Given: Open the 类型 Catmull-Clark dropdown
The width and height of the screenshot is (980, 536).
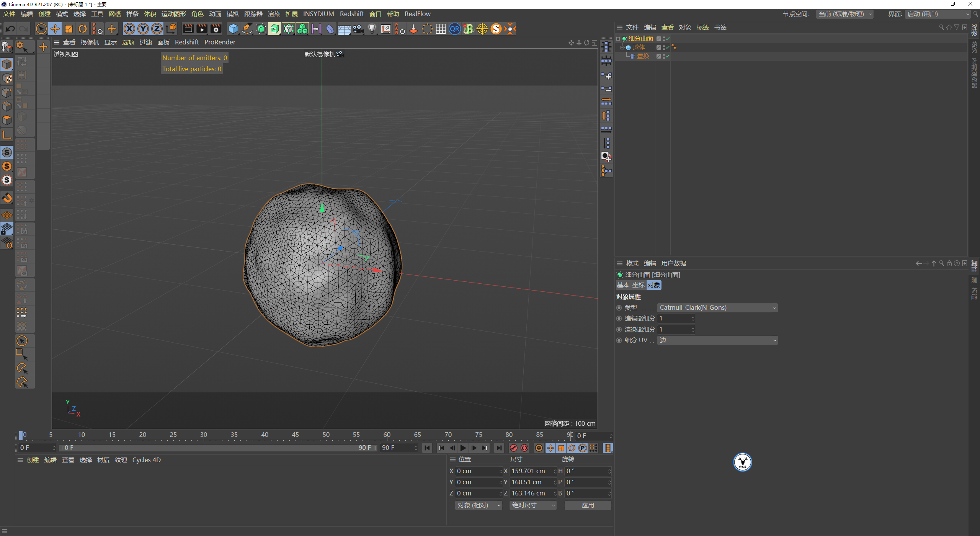Looking at the screenshot, I should coord(717,308).
